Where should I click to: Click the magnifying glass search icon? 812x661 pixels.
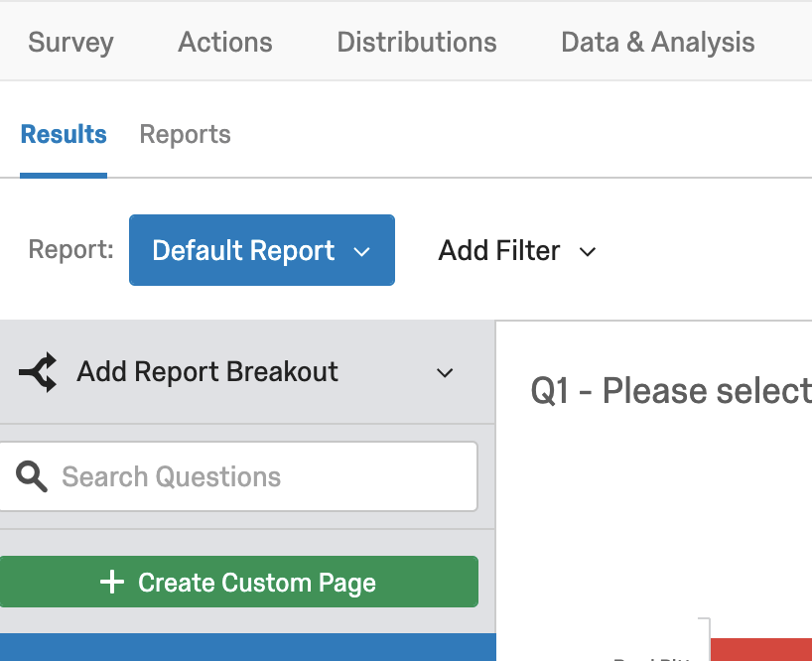click(32, 477)
